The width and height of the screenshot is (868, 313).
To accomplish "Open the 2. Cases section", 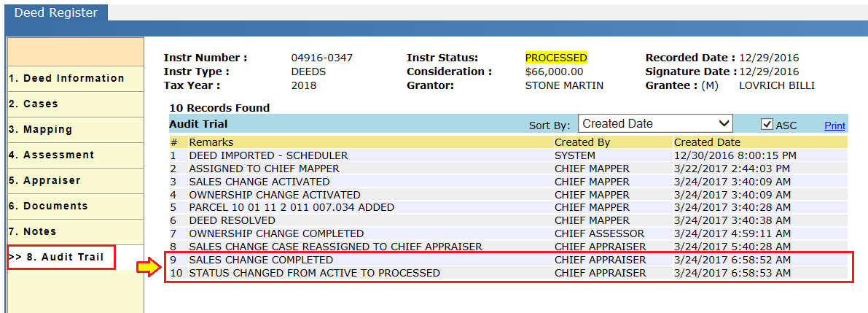I will click(75, 104).
